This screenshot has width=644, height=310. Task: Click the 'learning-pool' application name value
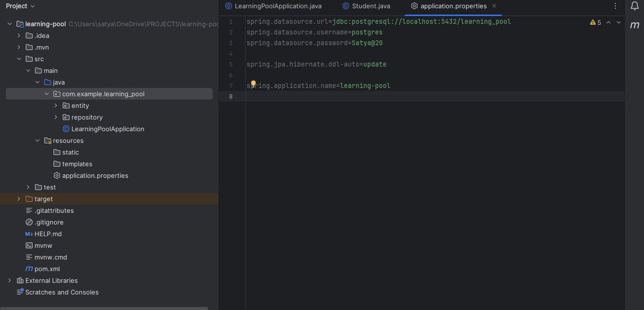365,86
